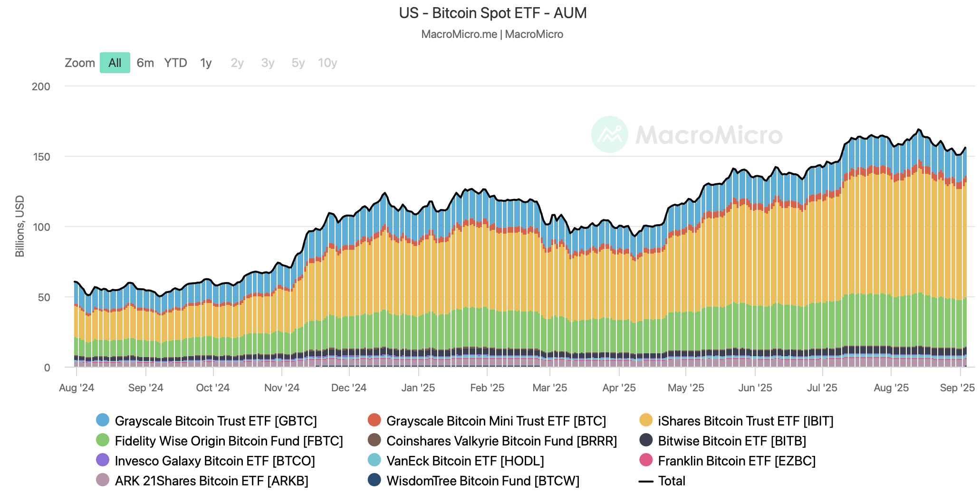Screen dimensions: 980x492
Task: Click the VanEck Bitcoin HODL legend dot
Action: [x=375, y=460]
